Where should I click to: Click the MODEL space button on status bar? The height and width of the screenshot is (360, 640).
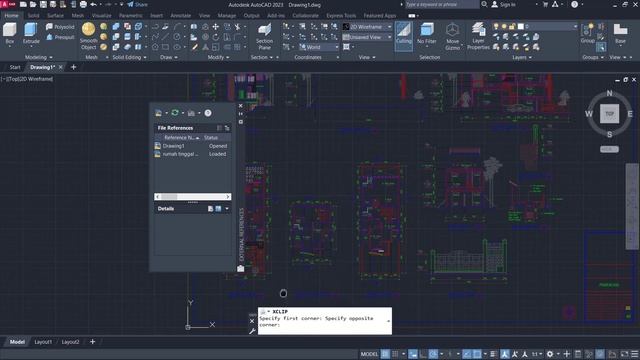click(369, 354)
